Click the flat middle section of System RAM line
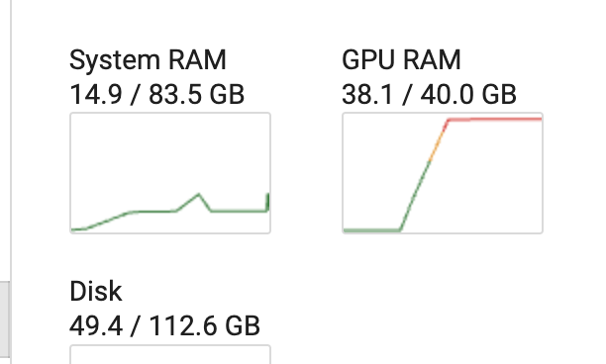Screen dimensions: 606x364 click(x=154, y=212)
